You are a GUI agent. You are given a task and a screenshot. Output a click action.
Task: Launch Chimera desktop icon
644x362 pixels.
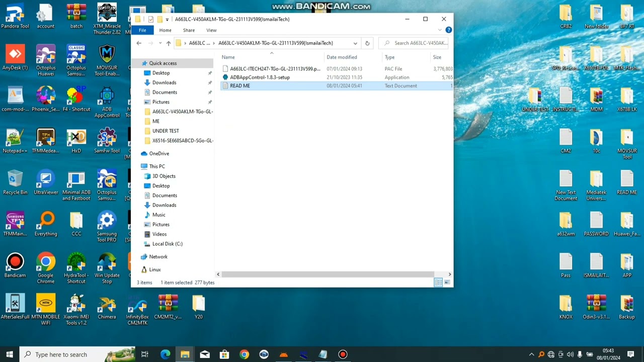pyautogui.click(x=107, y=307)
